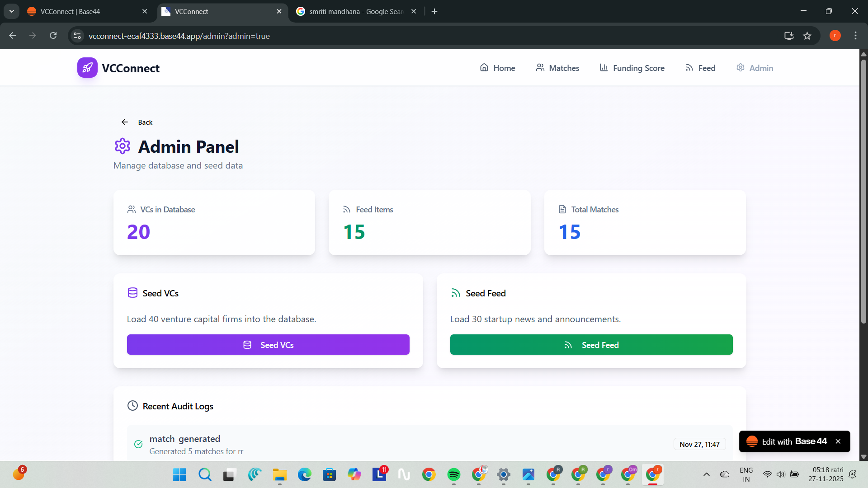Switch to smriti mandhana Google Search tab
868x488 pixels.
pos(355,11)
